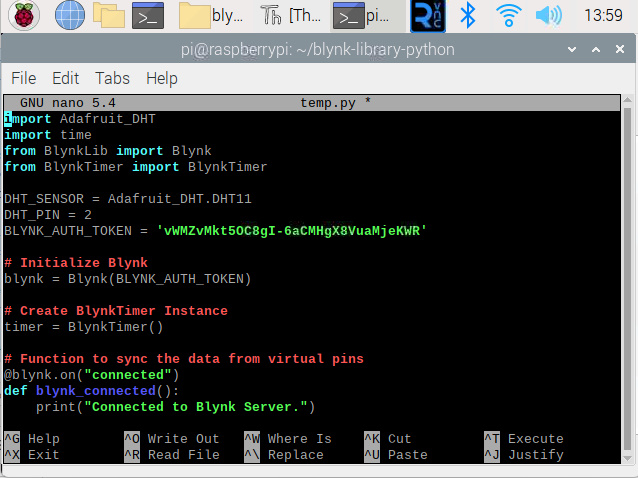The width and height of the screenshot is (638, 478).
Task: Click the BLYNK_AUTH_TOKEN variable name
Action: pyautogui.click(x=68, y=231)
